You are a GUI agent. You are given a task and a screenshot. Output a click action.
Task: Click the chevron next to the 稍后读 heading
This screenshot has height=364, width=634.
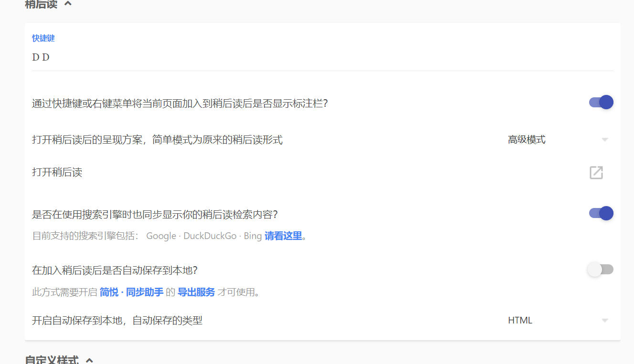pos(67,3)
